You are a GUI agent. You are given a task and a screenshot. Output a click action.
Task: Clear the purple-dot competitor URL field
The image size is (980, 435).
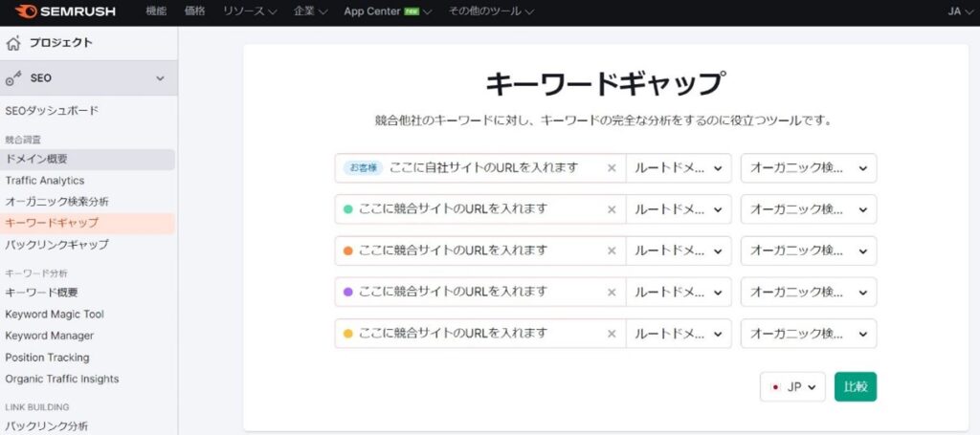(612, 293)
